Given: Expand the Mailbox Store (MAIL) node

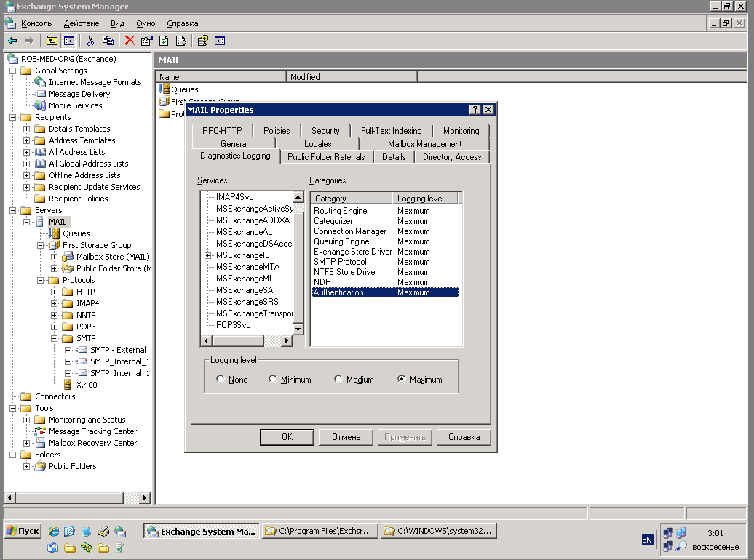Looking at the screenshot, I should pyautogui.click(x=55, y=257).
